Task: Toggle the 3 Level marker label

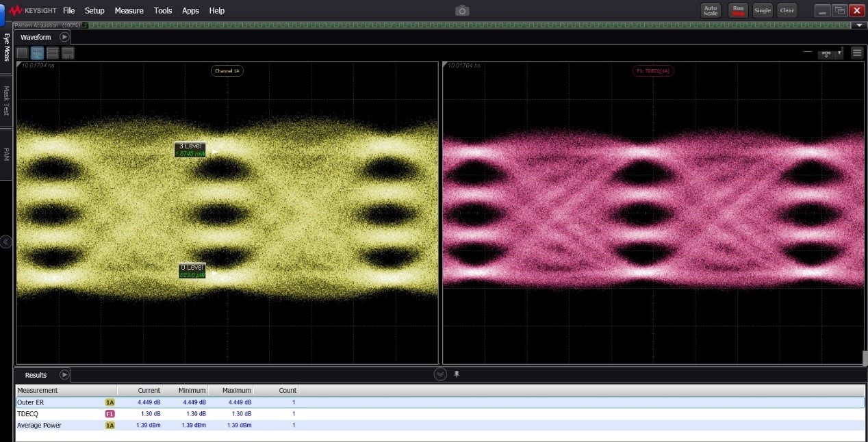Action: (x=190, y=149)
